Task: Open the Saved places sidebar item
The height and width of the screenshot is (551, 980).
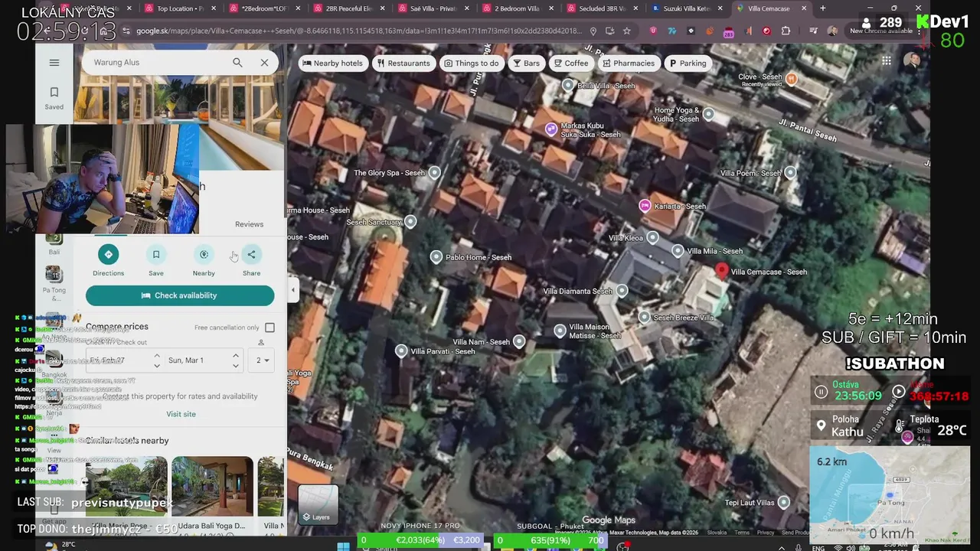Action: pos(54,98)
